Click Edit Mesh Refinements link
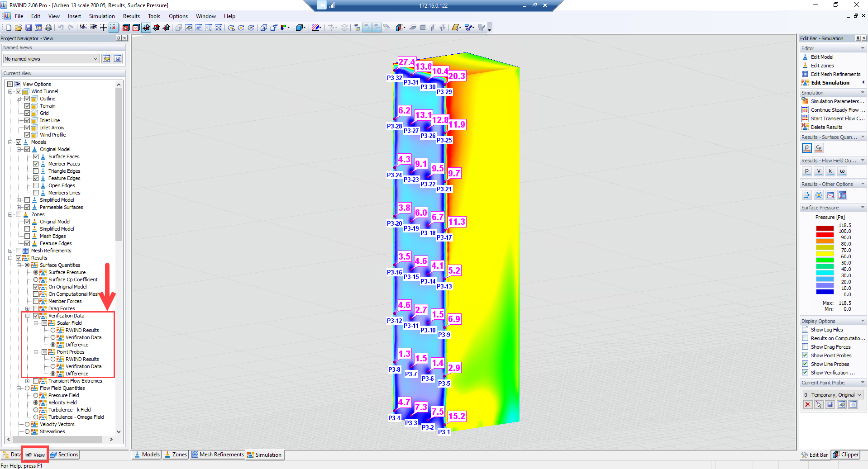 pyautogui.click(x=835, y=74)
